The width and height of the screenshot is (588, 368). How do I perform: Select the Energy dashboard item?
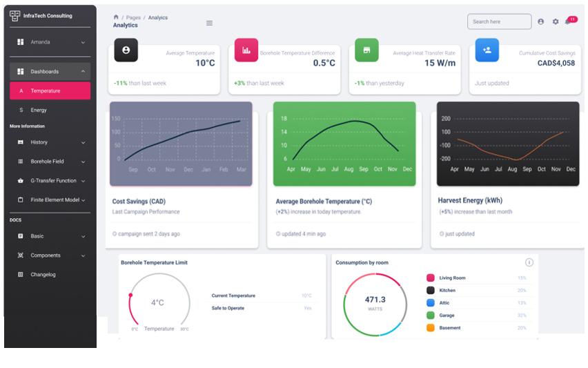39,110
